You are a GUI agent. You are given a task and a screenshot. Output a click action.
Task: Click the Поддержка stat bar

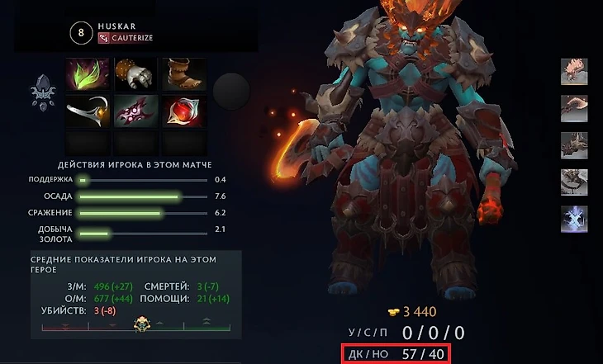coord(142,180)
